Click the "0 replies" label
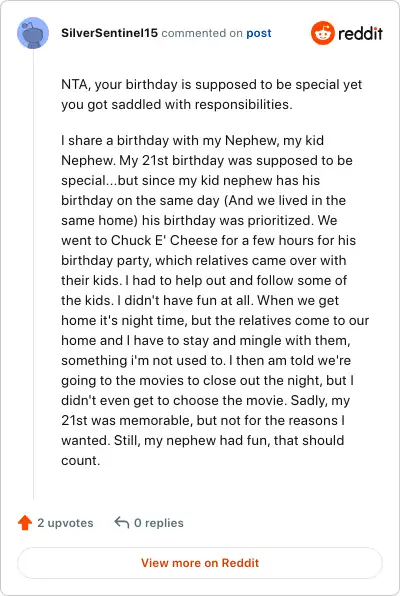 [x=159, y=523]
